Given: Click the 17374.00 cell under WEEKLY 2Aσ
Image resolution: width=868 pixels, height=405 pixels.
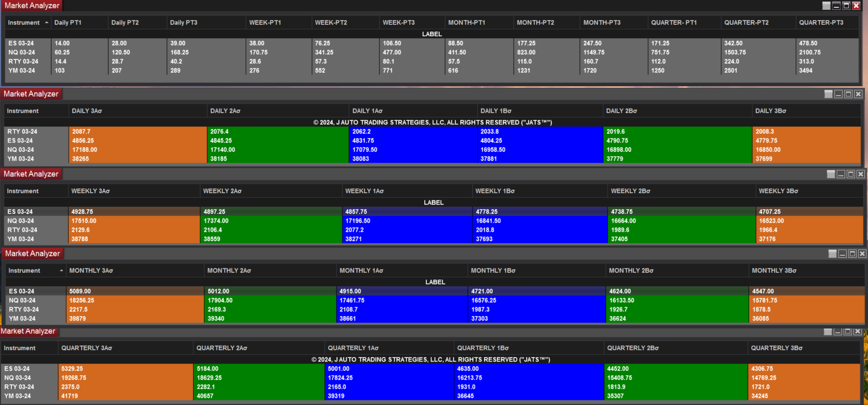Looking at the screenshot, I should 271,221.
